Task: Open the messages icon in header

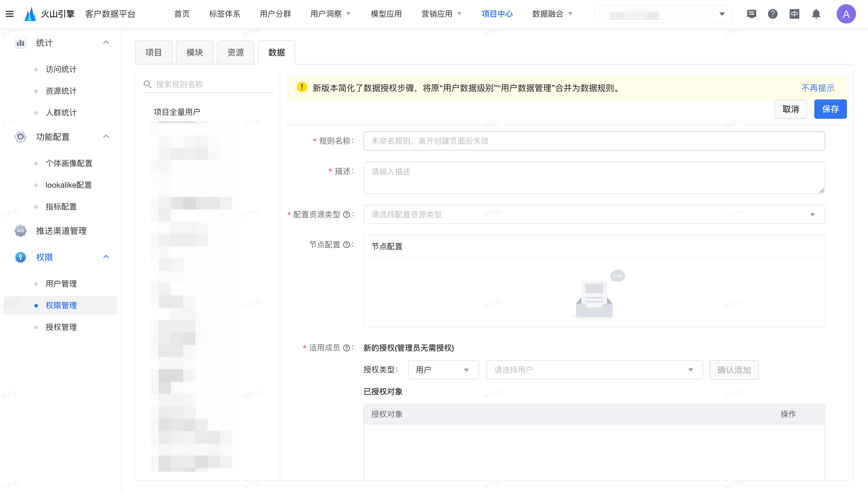Action: pyautogui.click(x=751, y=14)
